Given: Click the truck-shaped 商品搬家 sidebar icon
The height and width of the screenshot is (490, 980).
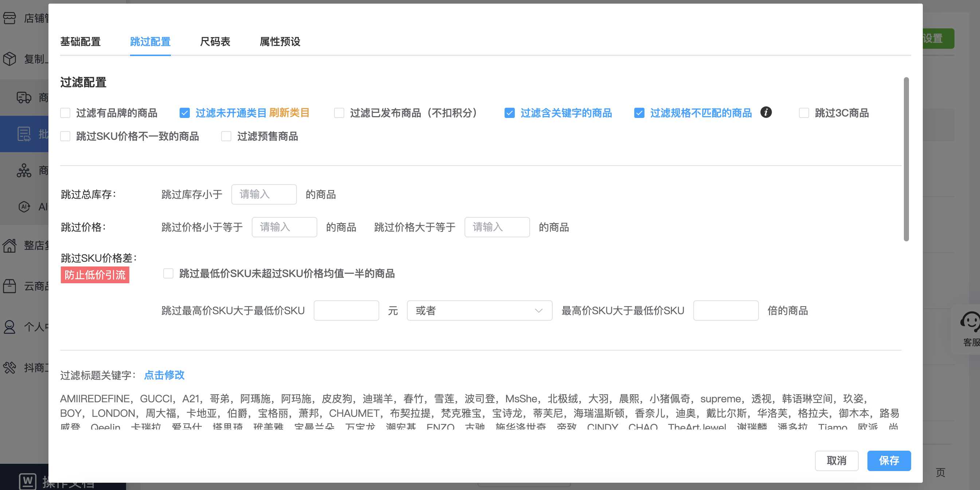Looking at the screenshot, I should (x=24, y=98).
